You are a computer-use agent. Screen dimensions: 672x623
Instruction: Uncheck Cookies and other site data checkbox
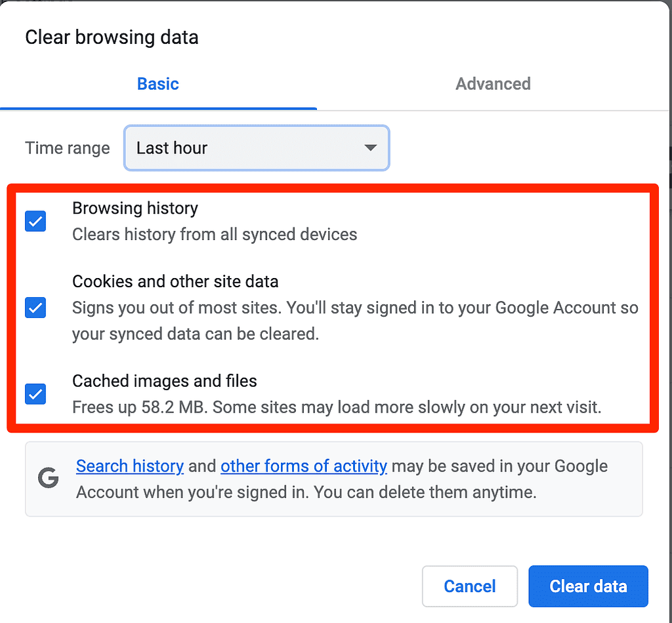click(x=35, y=308)
